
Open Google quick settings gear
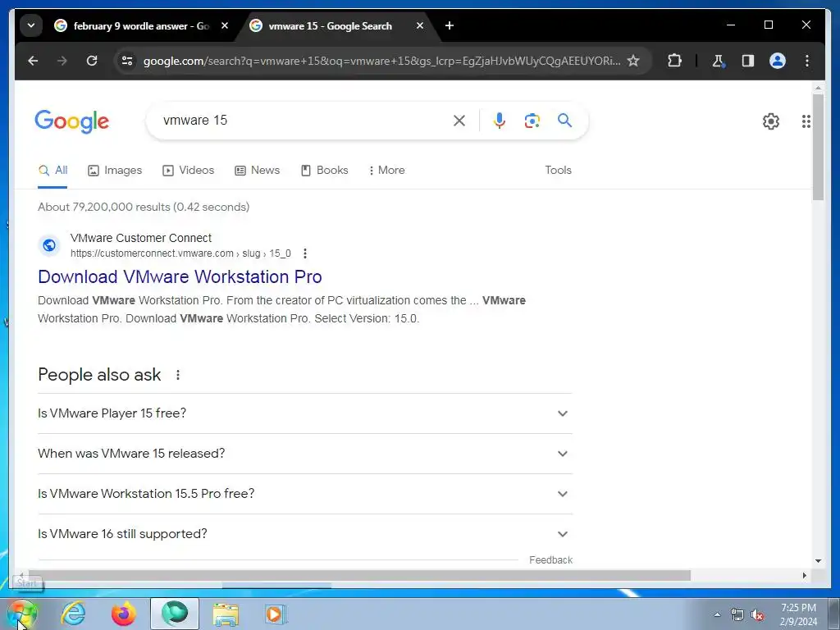pyautogui.click(x=771, y=121)
